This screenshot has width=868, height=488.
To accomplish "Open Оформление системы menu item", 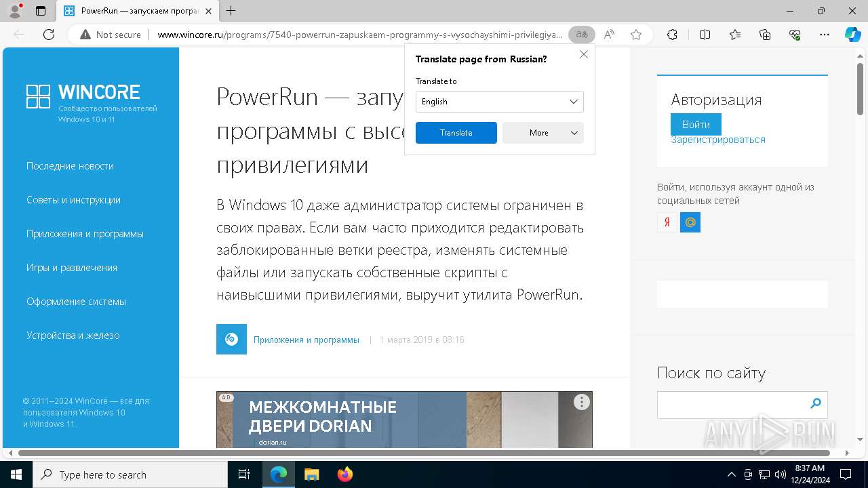I will 76,302.
